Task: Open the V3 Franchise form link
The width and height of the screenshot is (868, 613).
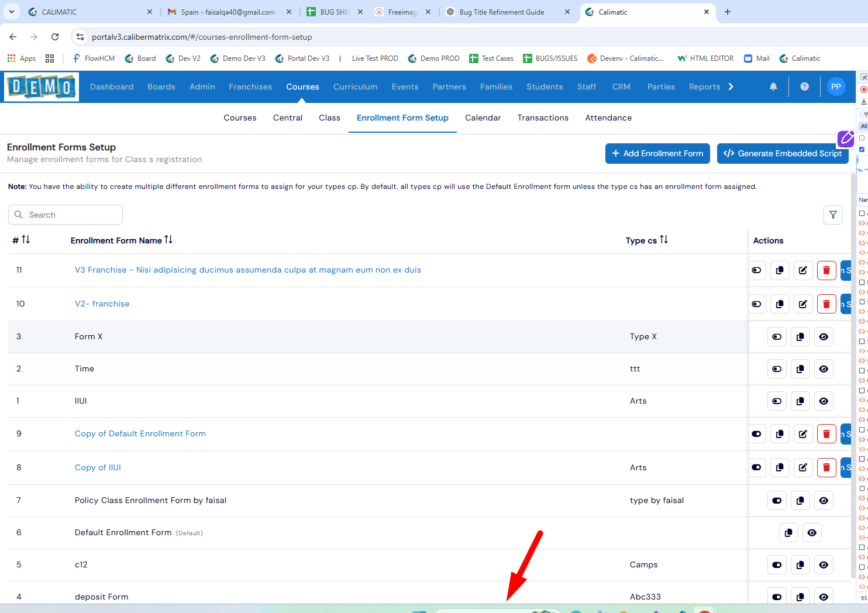Action: click(x=248, y=270)
